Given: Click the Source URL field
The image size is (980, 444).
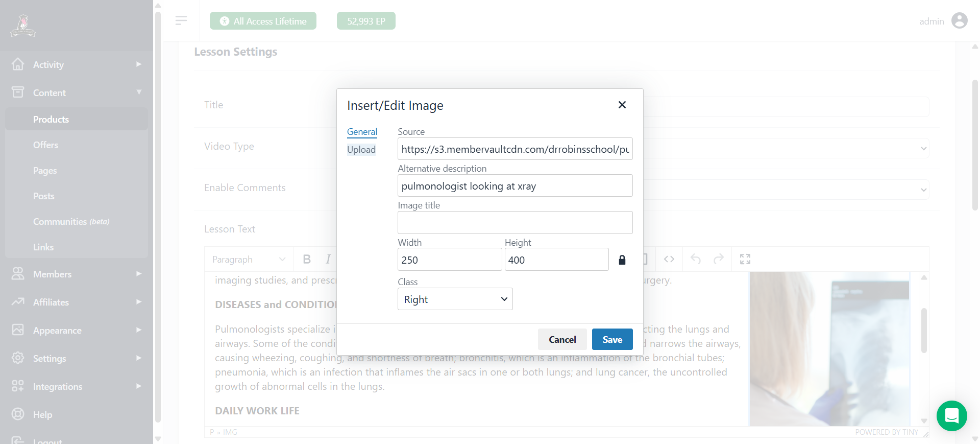Looking at the screenshot, I should pos(515,149).
